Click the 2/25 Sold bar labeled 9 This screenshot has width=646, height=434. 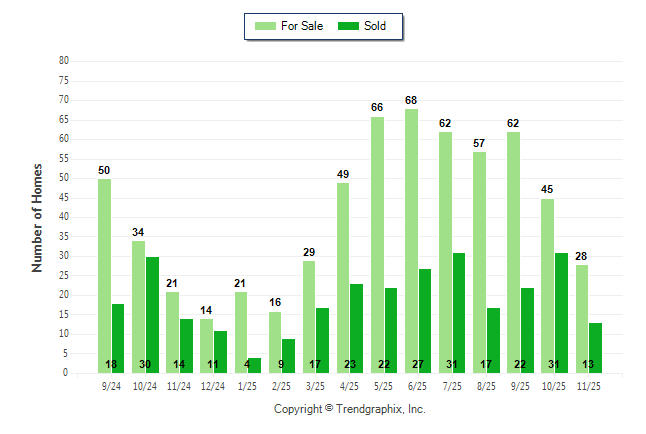pos(289,355)
